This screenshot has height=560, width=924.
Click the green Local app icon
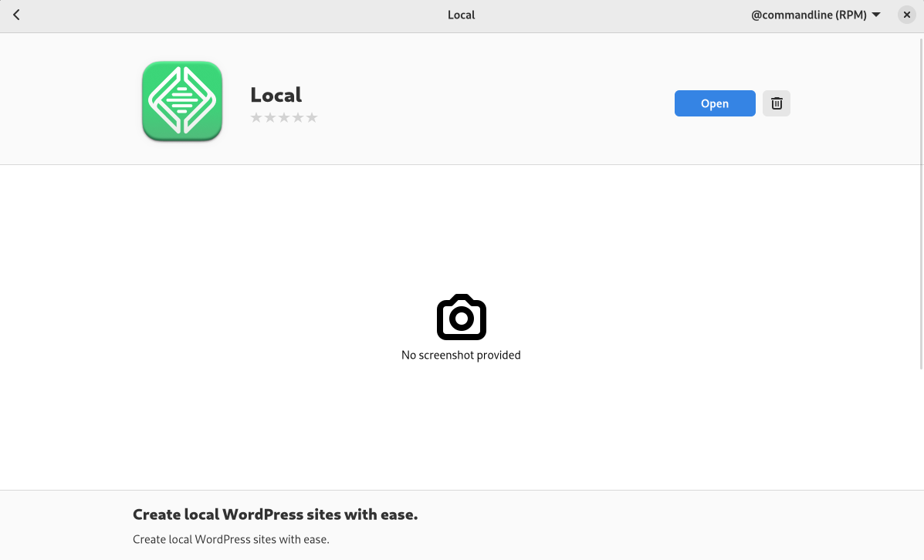(182, 102)
